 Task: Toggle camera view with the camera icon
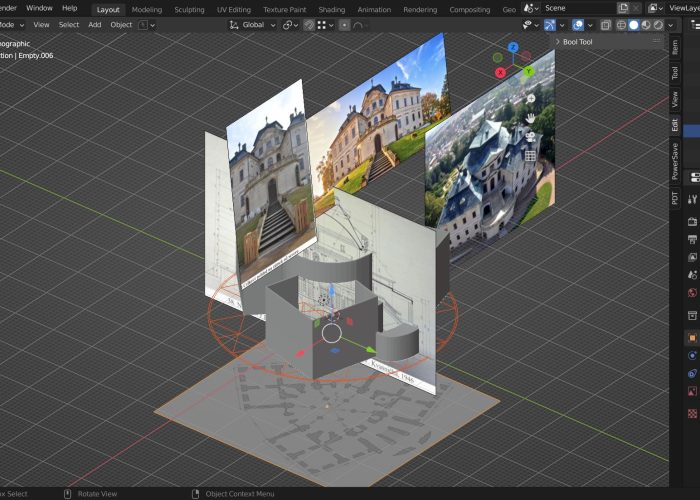pos(530,137)
